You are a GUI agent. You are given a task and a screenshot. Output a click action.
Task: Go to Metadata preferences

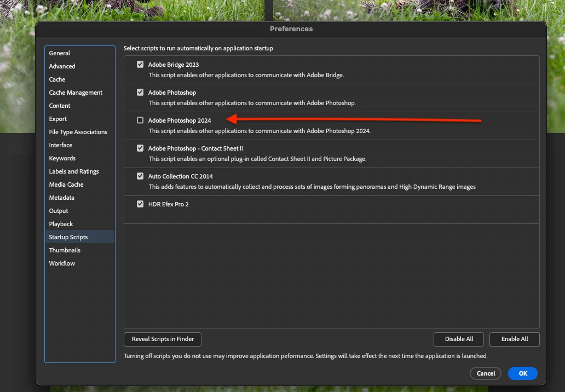79,198
